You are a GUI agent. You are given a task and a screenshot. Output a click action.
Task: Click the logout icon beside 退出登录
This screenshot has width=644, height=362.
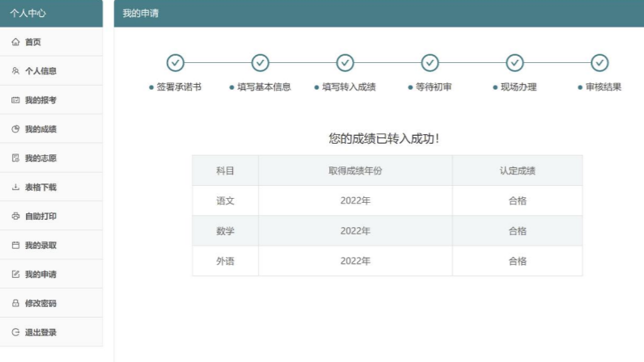pos(15,332)
